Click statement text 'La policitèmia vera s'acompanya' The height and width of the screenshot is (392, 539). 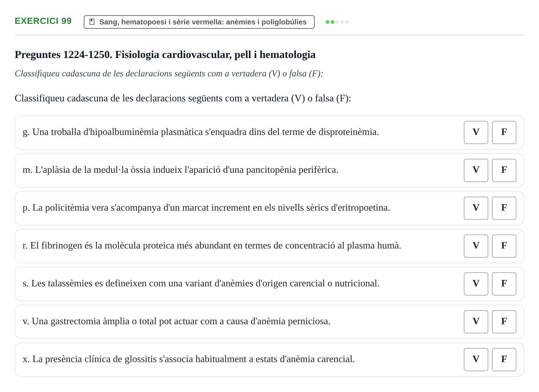206,208
